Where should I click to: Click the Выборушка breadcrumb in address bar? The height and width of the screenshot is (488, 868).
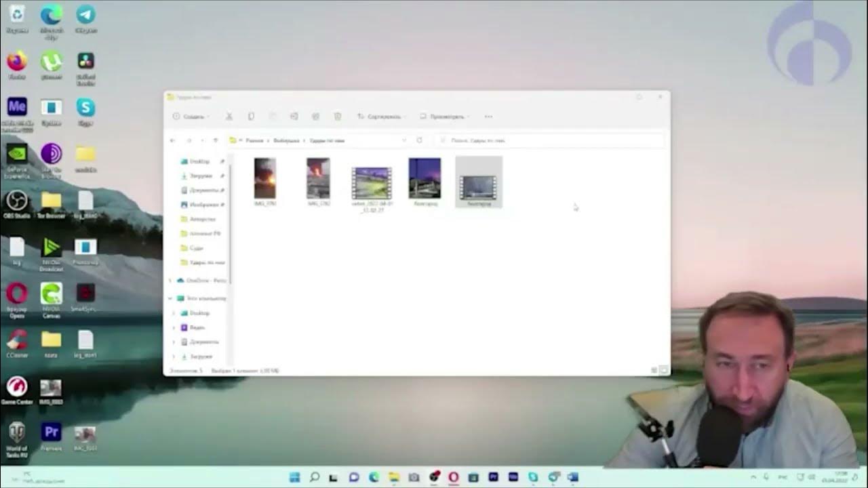pos(286,140)
